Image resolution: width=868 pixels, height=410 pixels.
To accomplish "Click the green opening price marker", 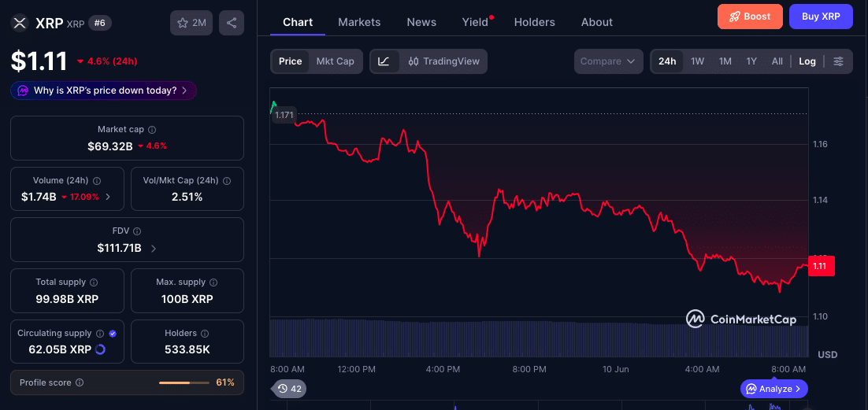I will [273, 105].
